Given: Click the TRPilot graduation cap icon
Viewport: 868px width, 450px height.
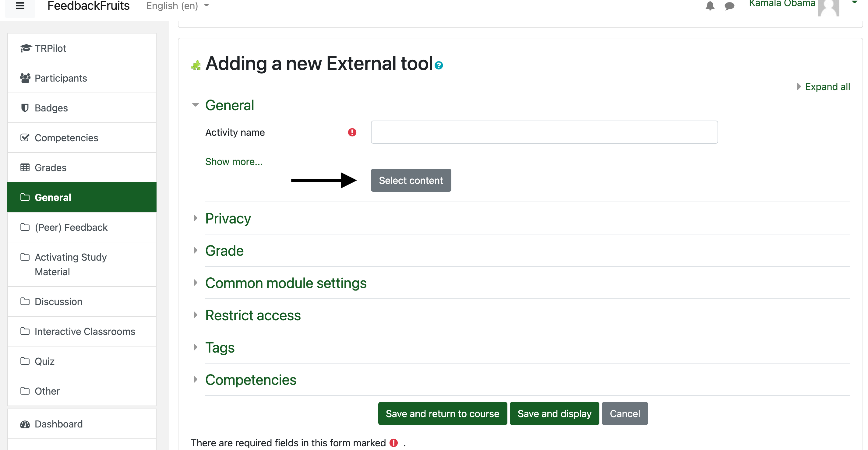Looking at the screenshot, I should 26,48.
